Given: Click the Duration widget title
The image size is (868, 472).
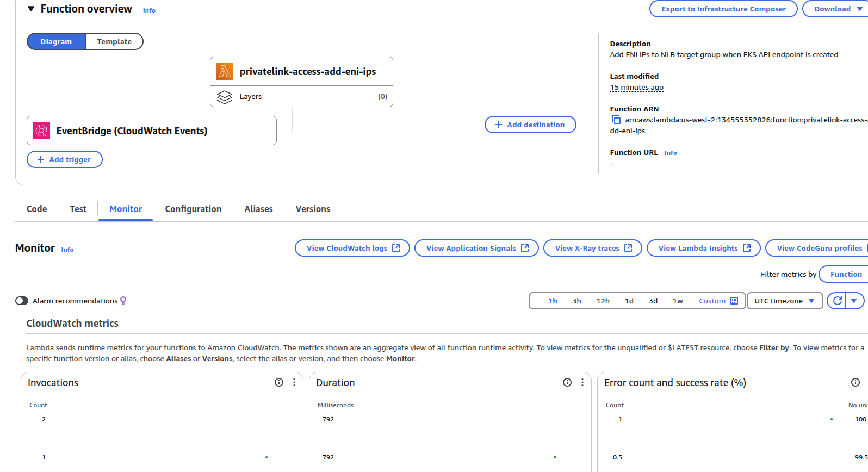Looking at the screenshot, I should tap(335, 383).
